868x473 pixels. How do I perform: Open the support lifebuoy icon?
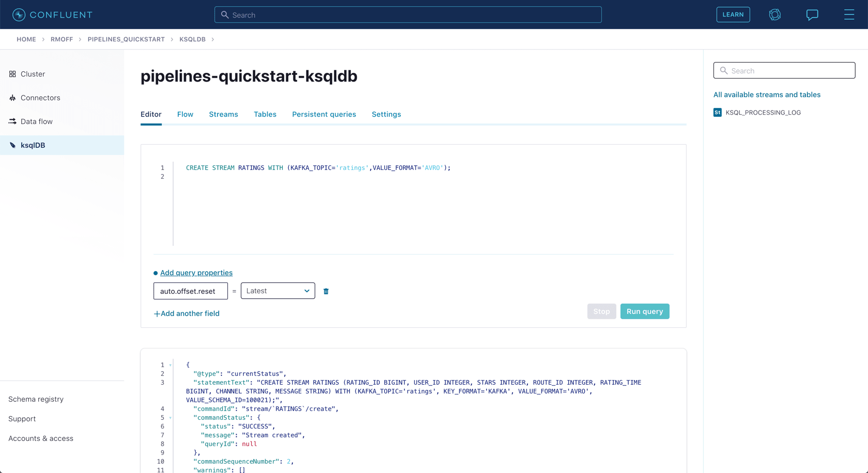pos(774,14)
